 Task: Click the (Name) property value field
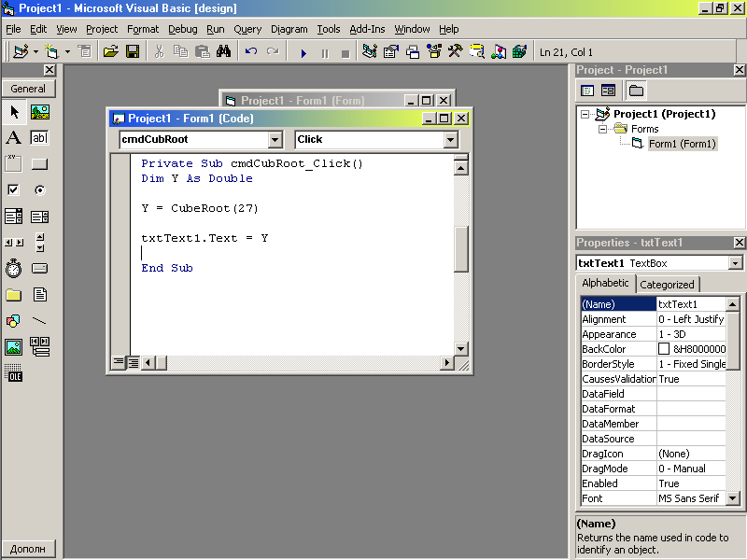tap(691, 304)
